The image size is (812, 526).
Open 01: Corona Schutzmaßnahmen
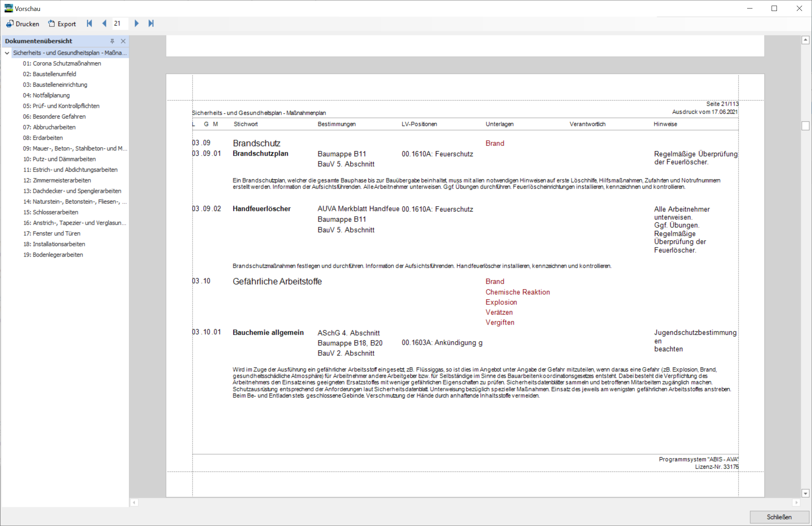click(x=62, y=63)
